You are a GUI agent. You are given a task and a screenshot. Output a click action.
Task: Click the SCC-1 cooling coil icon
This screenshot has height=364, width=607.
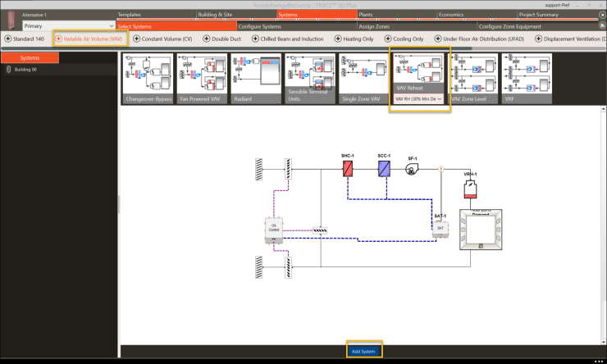tap(384, 169)
